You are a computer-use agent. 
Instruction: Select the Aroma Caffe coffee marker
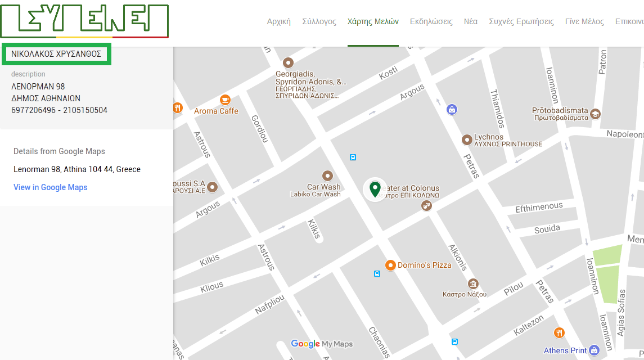coord(225,100)
